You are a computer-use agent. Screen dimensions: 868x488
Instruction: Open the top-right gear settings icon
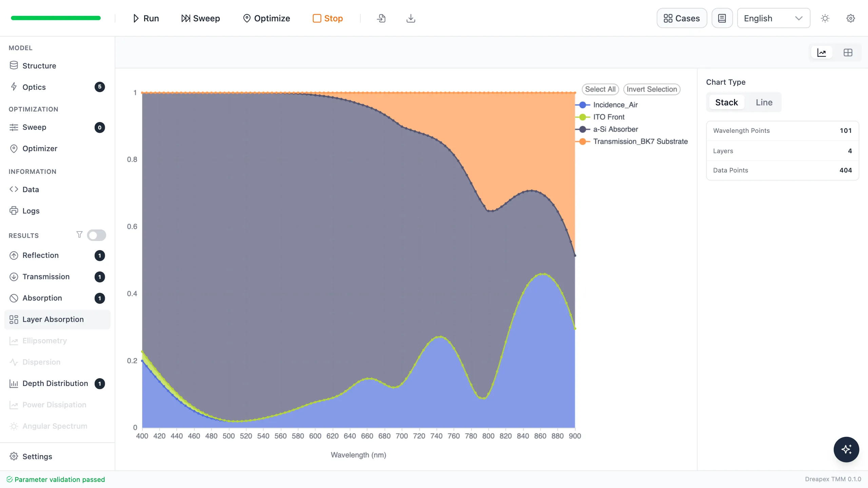pyautogui.click(x=851, y=18)
